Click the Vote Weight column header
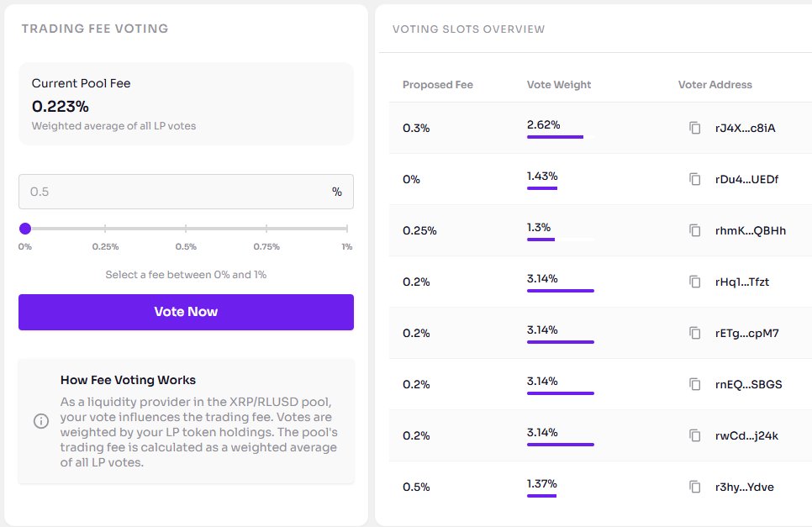 (559, 85)
